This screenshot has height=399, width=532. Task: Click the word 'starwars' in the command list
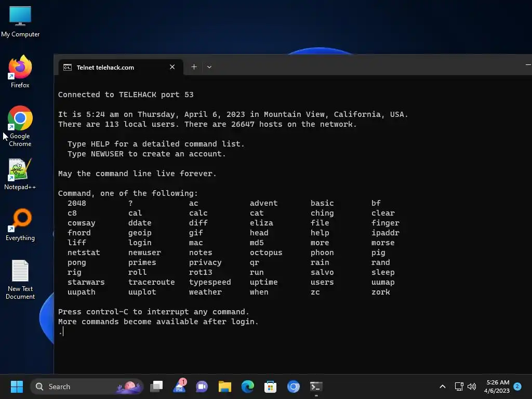pyautogui.click(x=86, y=282)
